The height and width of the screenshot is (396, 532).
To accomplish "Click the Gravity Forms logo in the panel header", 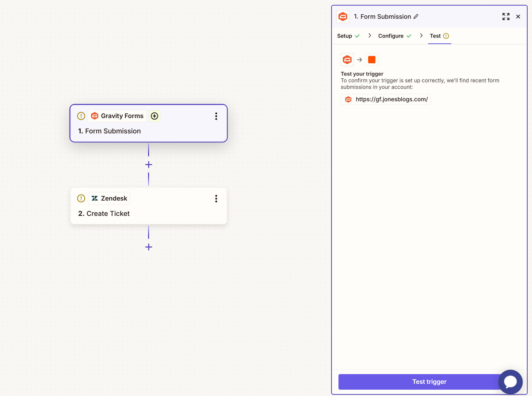I will point(343,17).
